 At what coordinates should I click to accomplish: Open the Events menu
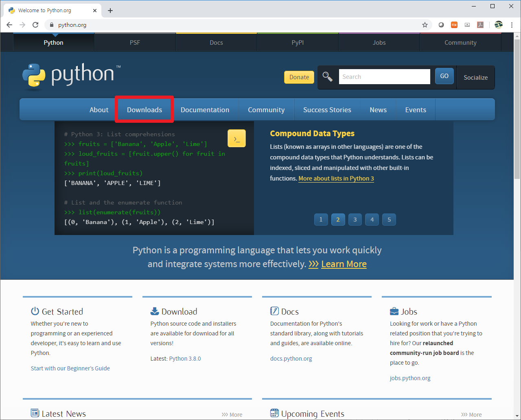[x=416, y=110]
